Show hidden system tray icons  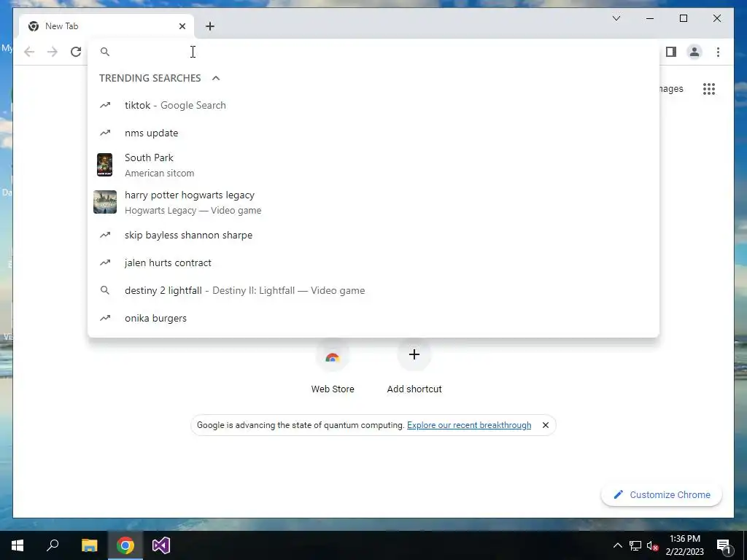[x=617, y=545]
